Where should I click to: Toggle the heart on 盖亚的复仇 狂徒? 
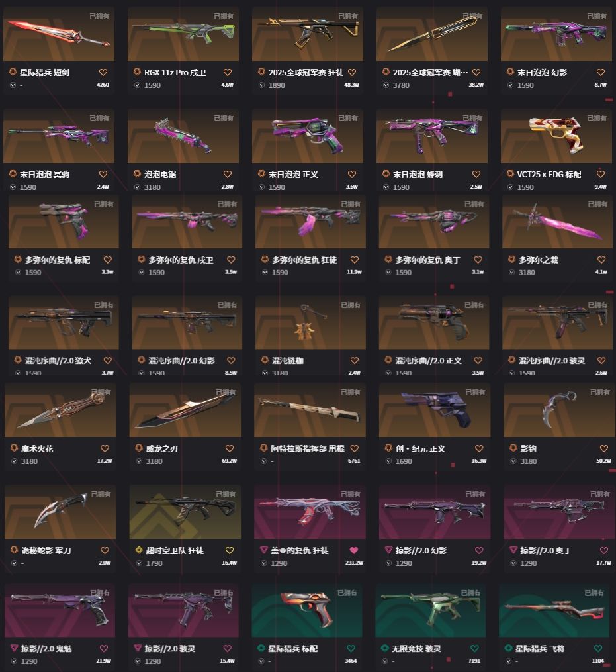click(x=353, y=550)
